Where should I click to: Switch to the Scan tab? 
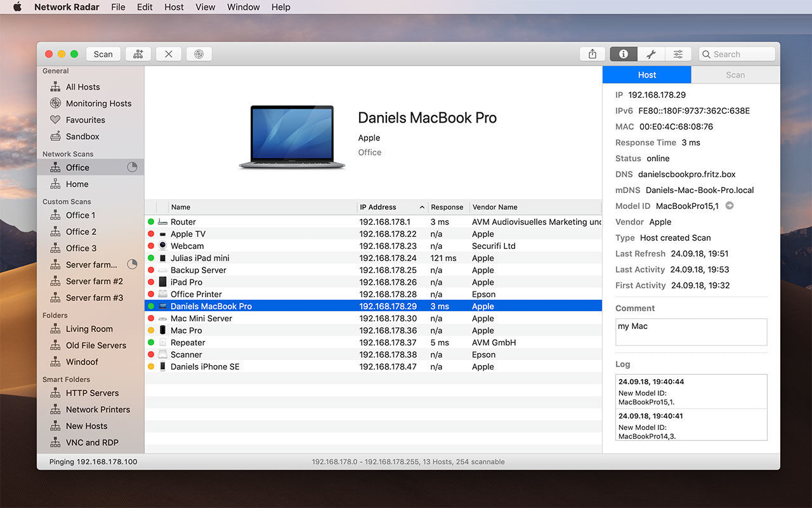[735, 75]
